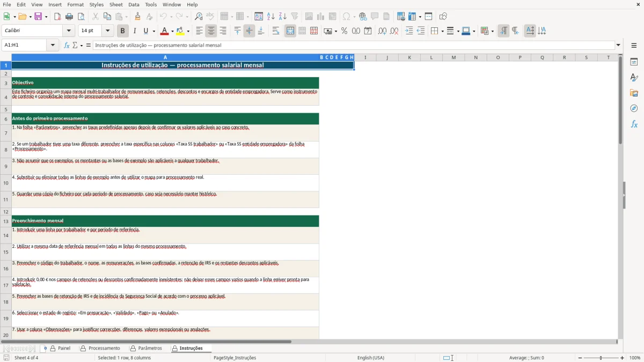Open Sidebar Properties panel

pyautogui.click(x=634, y=62)
